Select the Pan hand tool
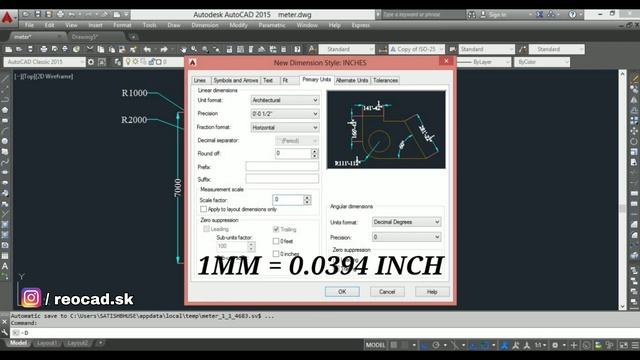This screenshot has width=640, height=360. [184, 49]
